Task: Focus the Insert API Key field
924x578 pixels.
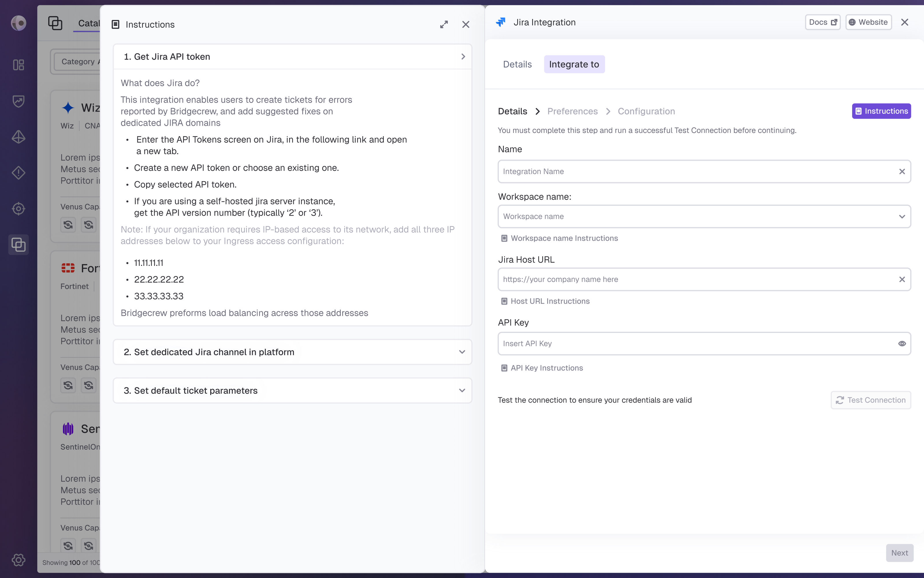Action: coord(704,344)
